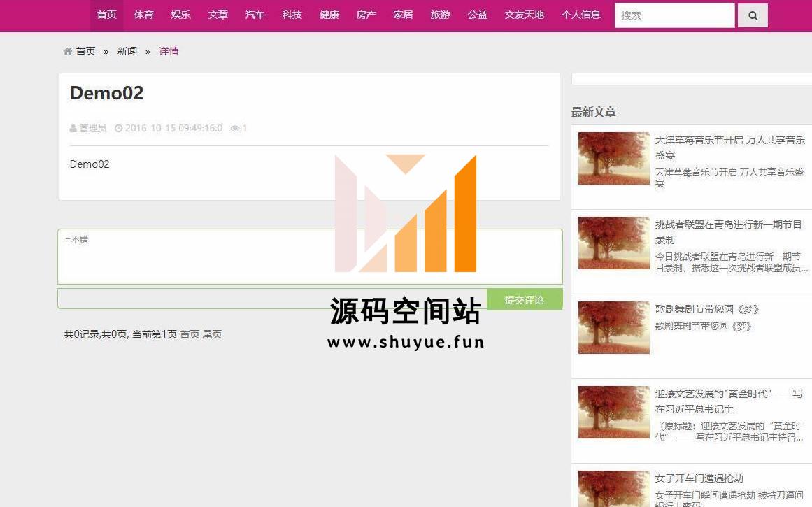This screenshot has height=507, width=812.
Task: Open the 体育 navigation menu item
Action: [x=143, y=15]
